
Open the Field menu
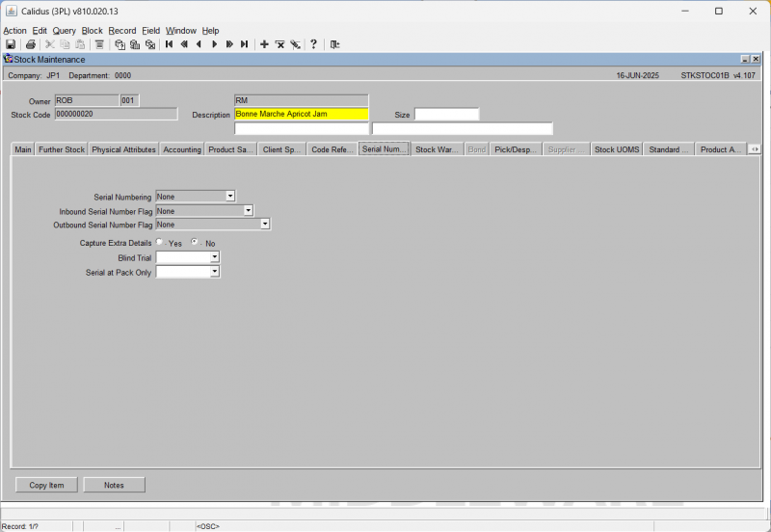(151, 31)
